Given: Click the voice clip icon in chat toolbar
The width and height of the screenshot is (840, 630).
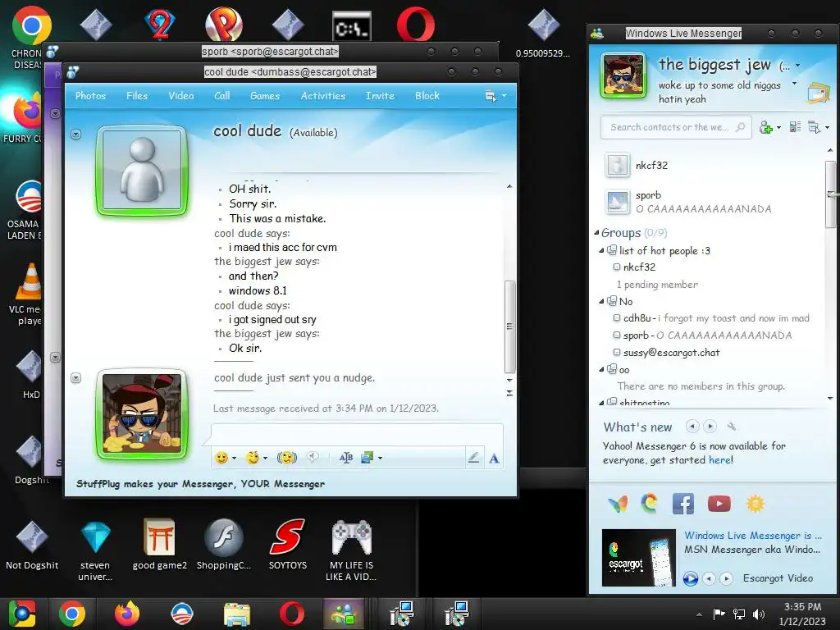Looking at the screenshot, I should pyautogui.click(x=313, y=457).
